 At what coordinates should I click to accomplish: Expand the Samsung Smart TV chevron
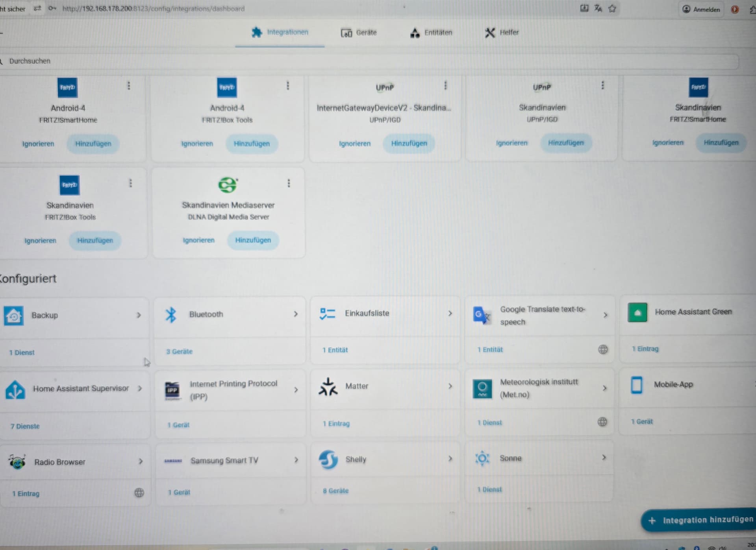[296, 460]
